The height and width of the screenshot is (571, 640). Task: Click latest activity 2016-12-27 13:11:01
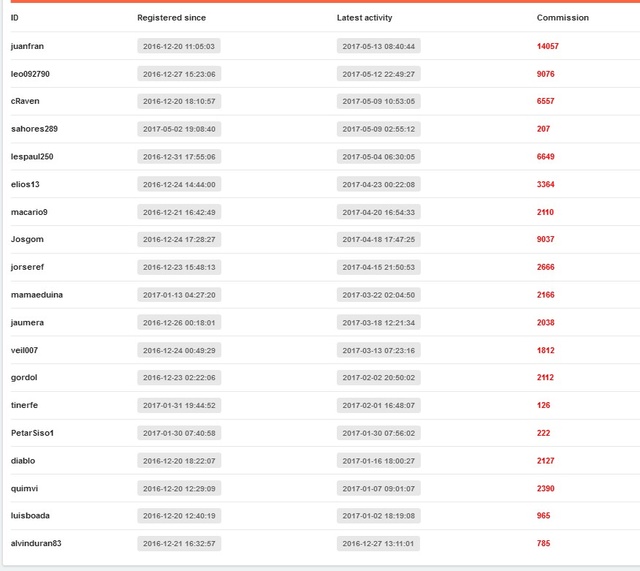pos(378,543)
